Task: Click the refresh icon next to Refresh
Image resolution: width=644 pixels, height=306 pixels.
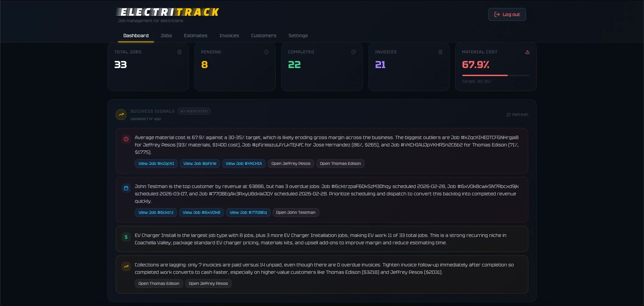Action: pyautogui.click(x=508, y=115)
